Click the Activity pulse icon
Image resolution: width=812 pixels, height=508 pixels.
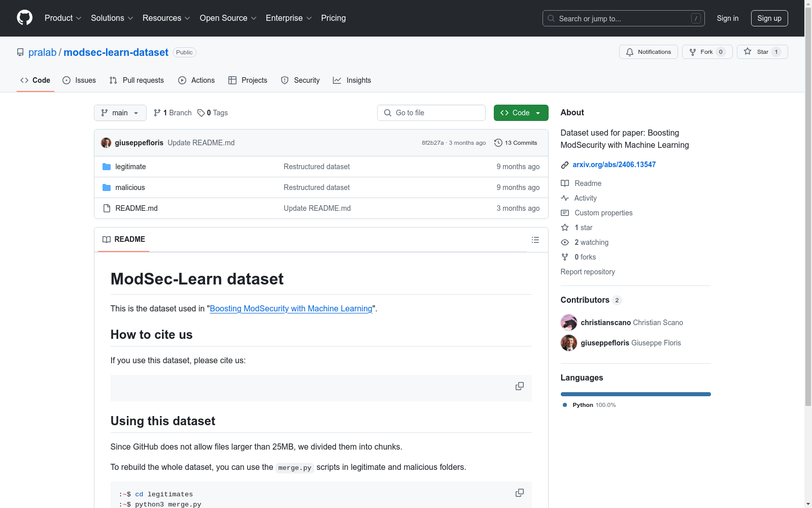(565, 198)
